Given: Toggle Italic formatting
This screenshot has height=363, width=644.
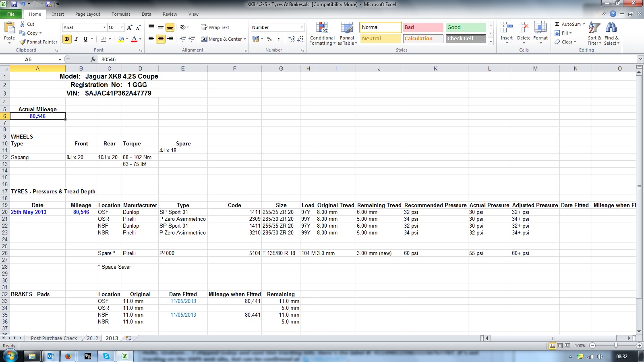Looking at the screenshot, I should coord(76,39).
